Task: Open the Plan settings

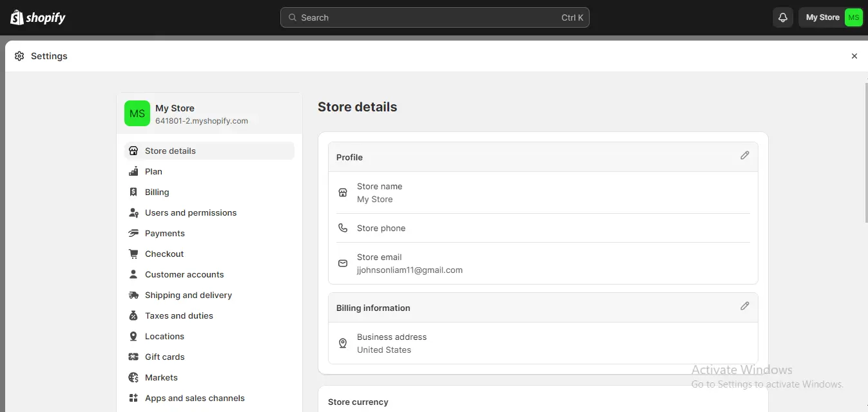Action: pyautogui.click(x=209, y=171)
